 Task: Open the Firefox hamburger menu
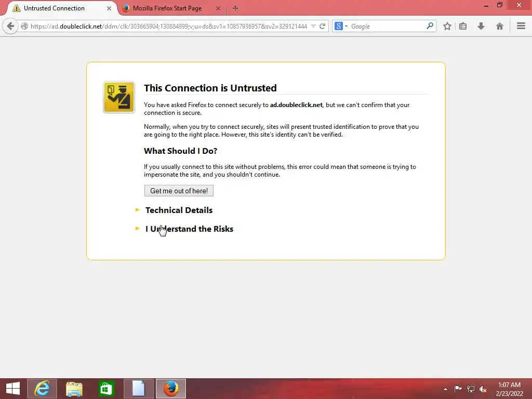point(521,26)
